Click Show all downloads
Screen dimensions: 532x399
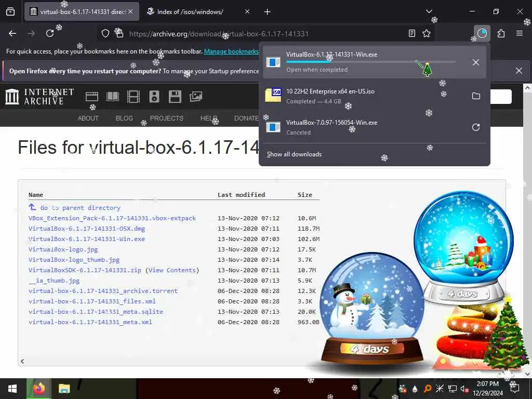294,154
